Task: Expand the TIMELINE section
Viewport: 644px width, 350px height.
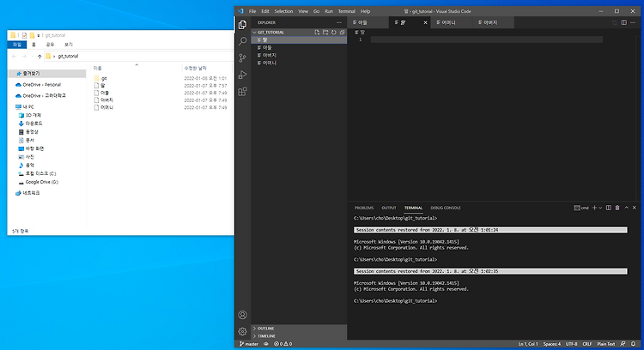Action: pyautogui.click(x=299, y=336)
